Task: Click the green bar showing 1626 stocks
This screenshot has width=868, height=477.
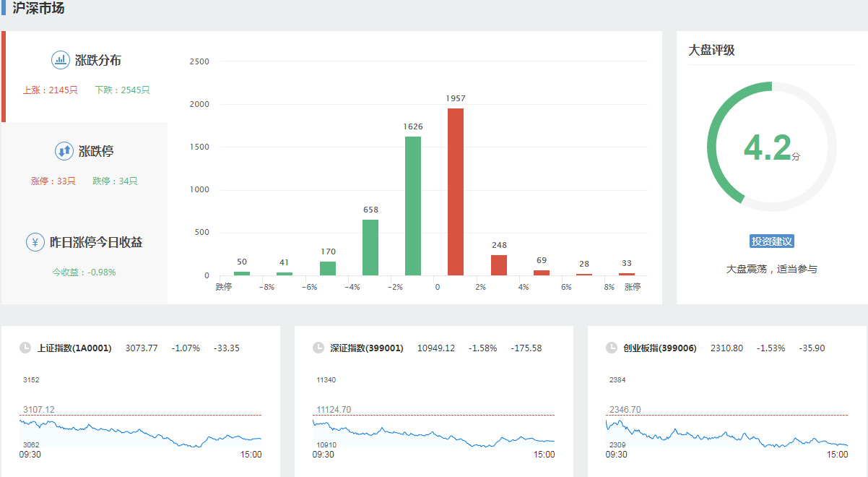Action: (413, 206)
